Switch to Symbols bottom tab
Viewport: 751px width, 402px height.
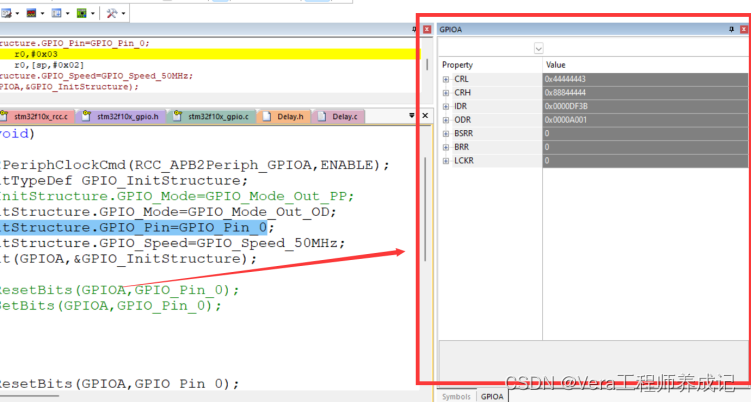[456, 396]
